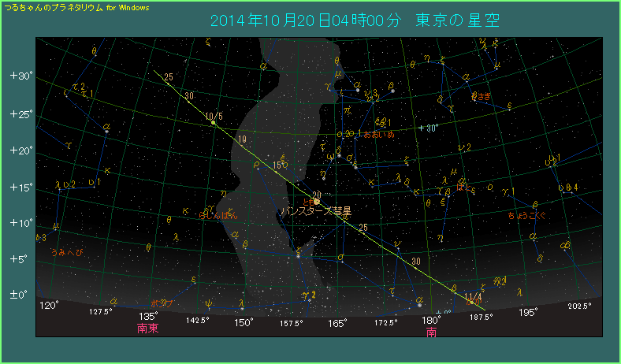Click the ポンプ constellation label near horizon
The width and height of the screenshot is (621, 364).
click(x=162, y=303)
